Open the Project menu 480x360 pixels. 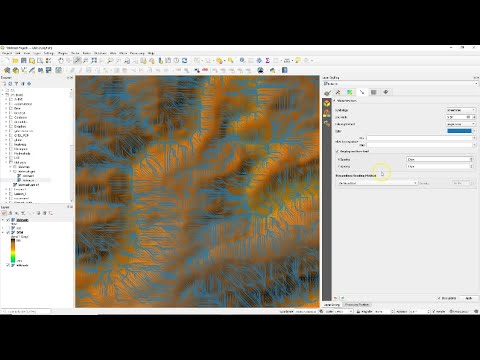7,53
